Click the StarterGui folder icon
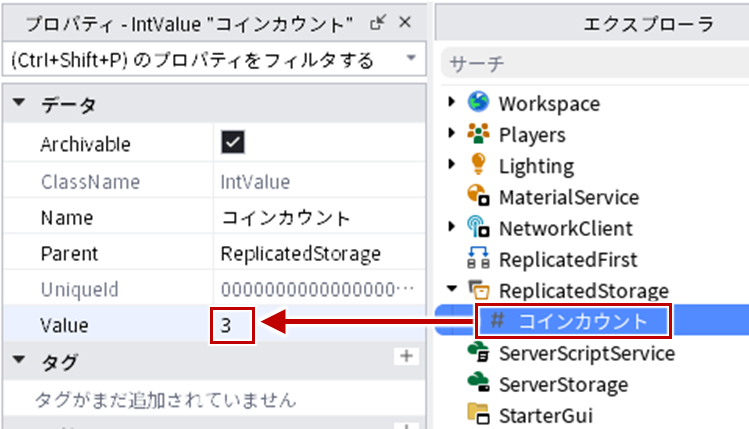Image resolution: width=749 pixels, height=429 pixels. point(478,414)
